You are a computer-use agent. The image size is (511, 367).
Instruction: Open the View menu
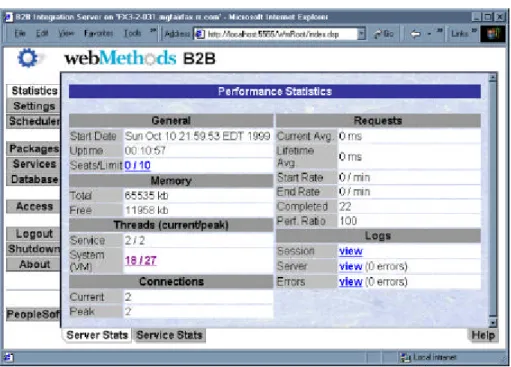(66, 33)
